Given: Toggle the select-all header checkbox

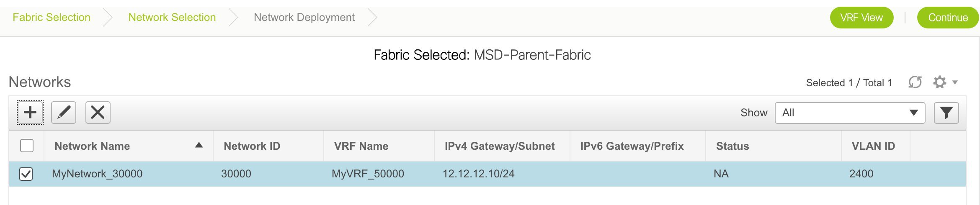Looking at the screenshot, I should (x=27, y=146).
